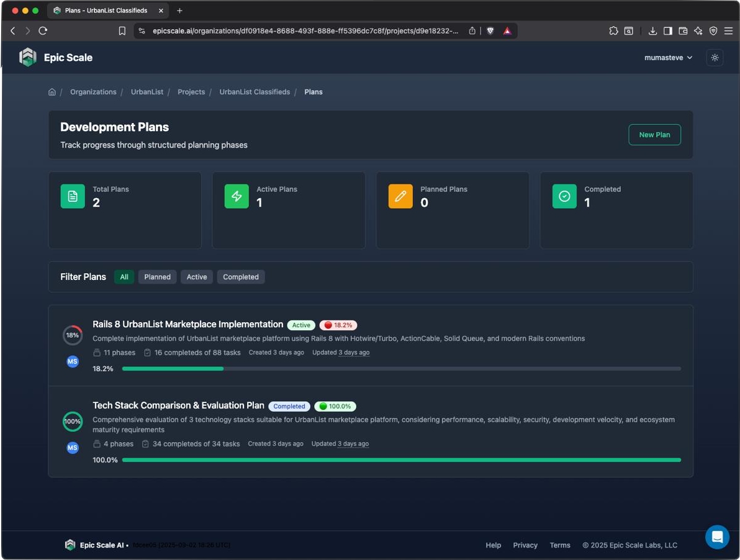Open browser downloads icon
Viewport: 740px width, 560px height.
tap(652, 30)
